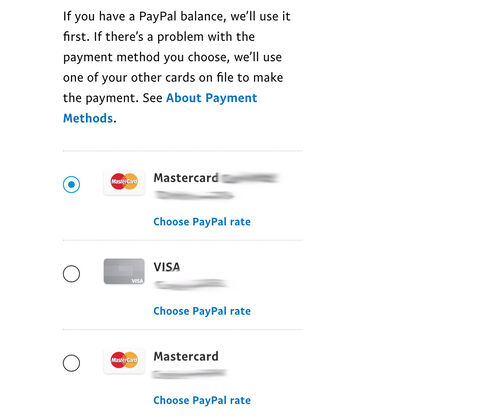
Task: Click the gray VISA card icon
Action: click(124, 271)
